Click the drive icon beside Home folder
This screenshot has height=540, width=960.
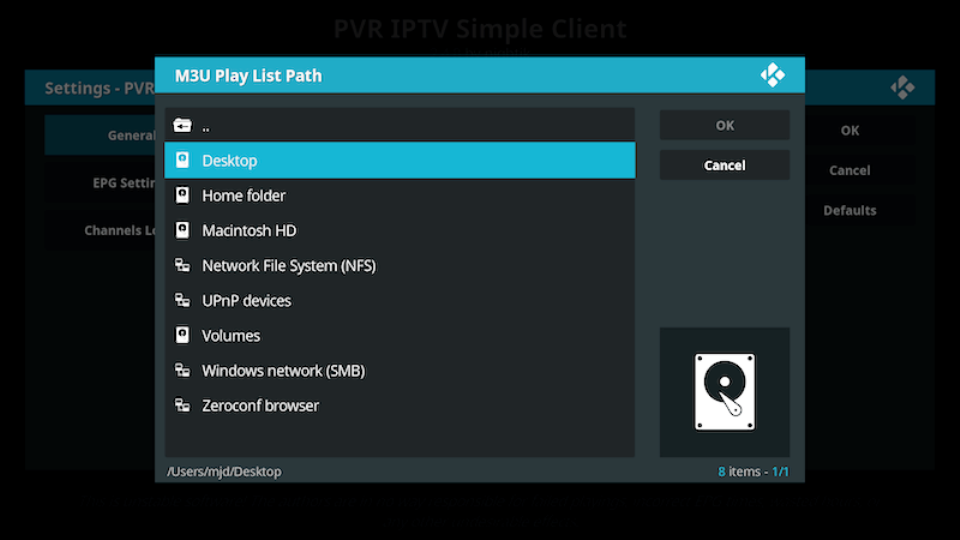coord(182,196)
